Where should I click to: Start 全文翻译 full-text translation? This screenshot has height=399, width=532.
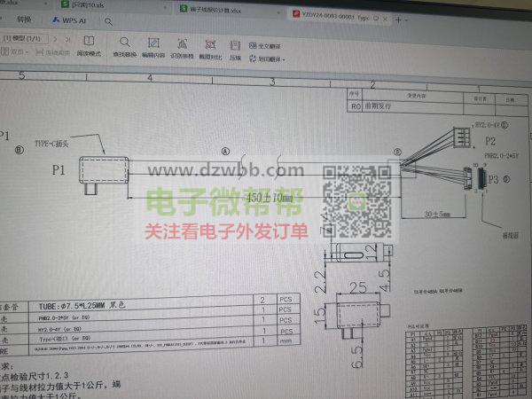tap(264, 46)
